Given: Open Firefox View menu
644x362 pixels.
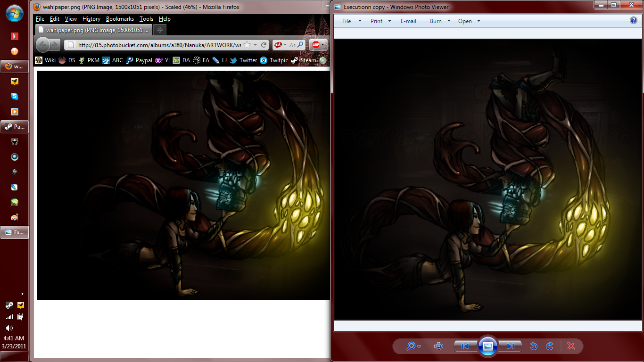Looking at the screenshot, I should [71, 19].
